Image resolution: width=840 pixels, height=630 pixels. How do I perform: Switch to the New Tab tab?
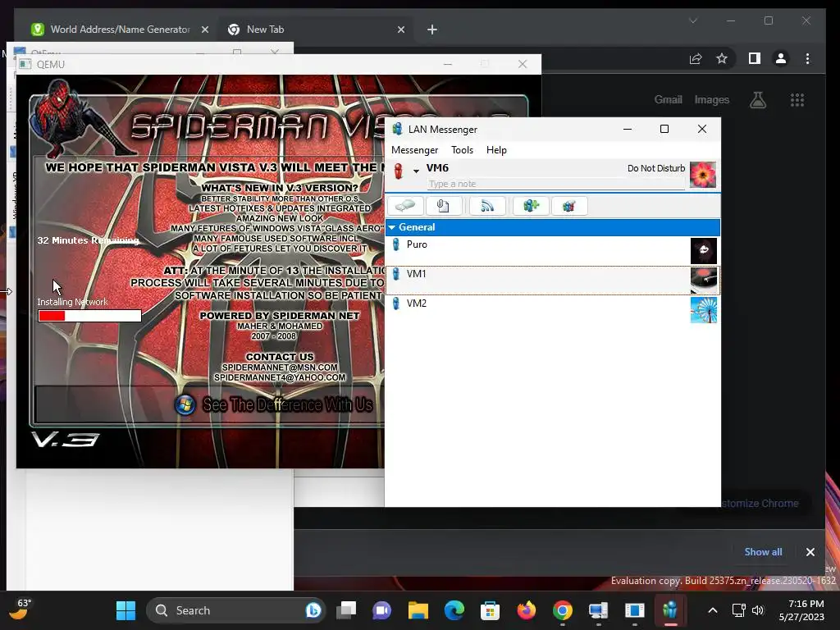click(x=316, y=30)
